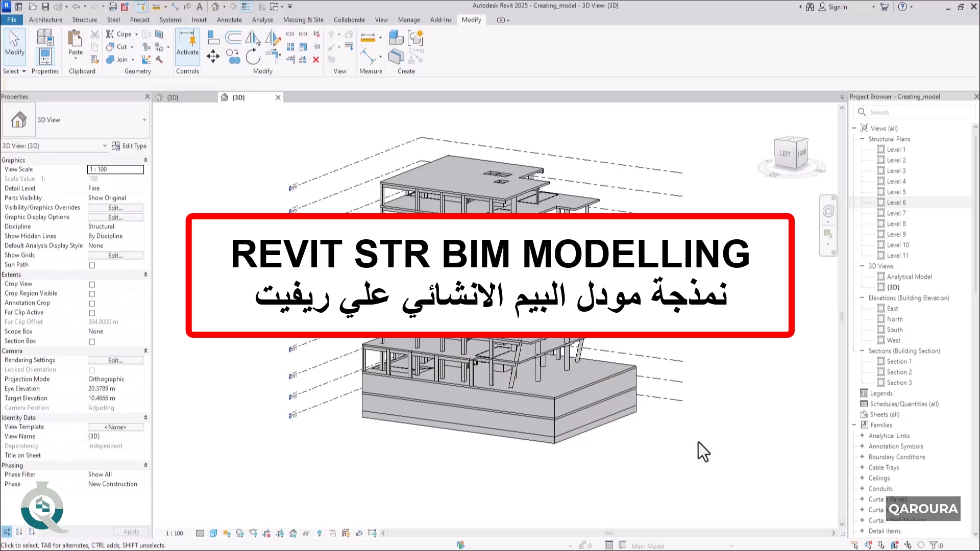
Task: Toggle the Section Box checkbox
Action: click(92, 342)
